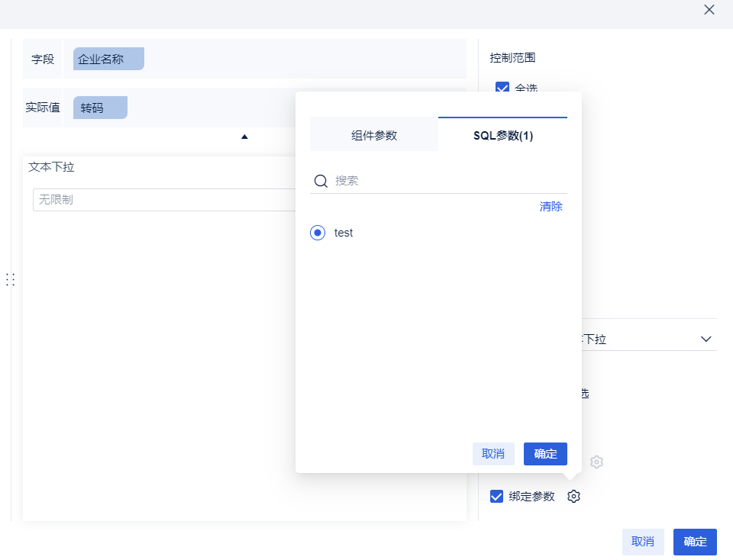Click the bottom 确定 dialog button
The width and height of the screenshot is (733, 560).
point(694,542)
